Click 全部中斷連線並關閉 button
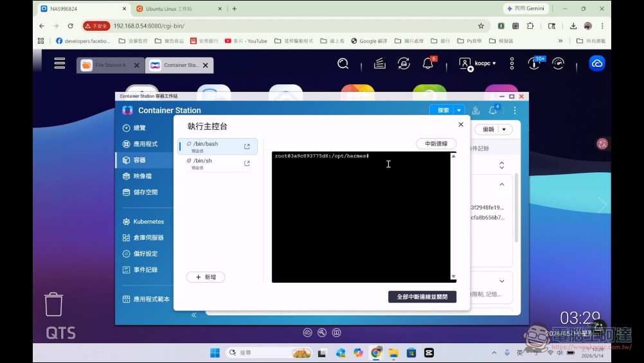This screenshot has height=363, width=644. click(x=422, y=297)
